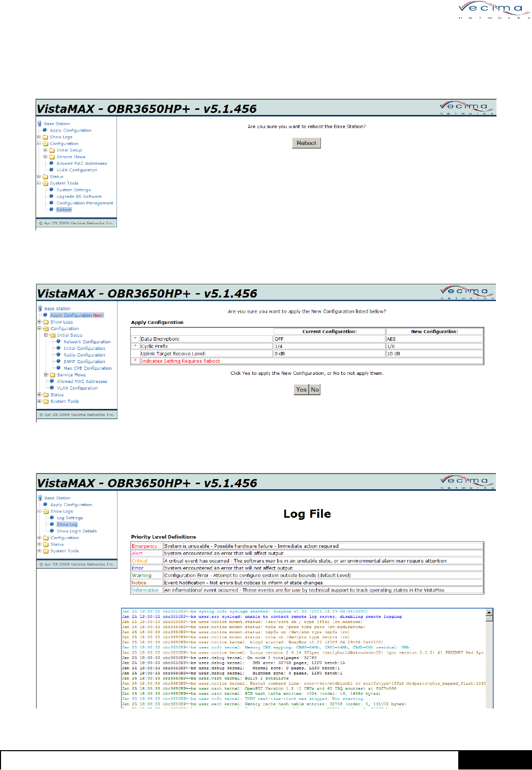Click the blue bullet beside Upgrade BS Software

coord(51,196)
